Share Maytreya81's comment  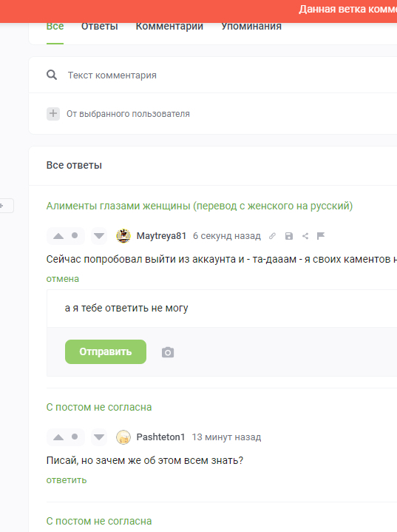point(305,236)
